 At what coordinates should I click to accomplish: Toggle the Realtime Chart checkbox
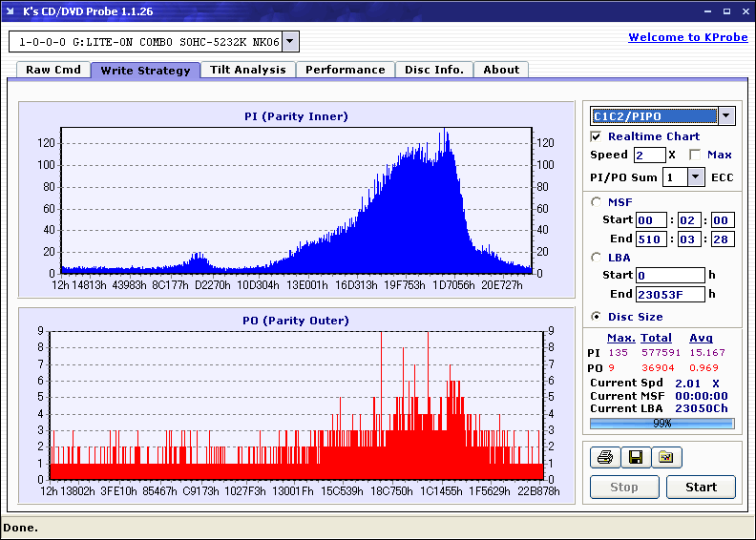tap(596, 136)
